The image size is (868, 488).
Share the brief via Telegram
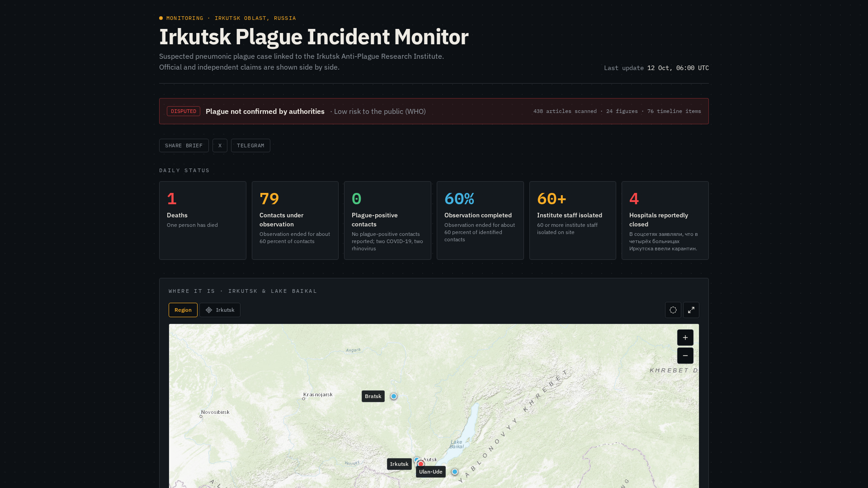[x=250, y=145]
